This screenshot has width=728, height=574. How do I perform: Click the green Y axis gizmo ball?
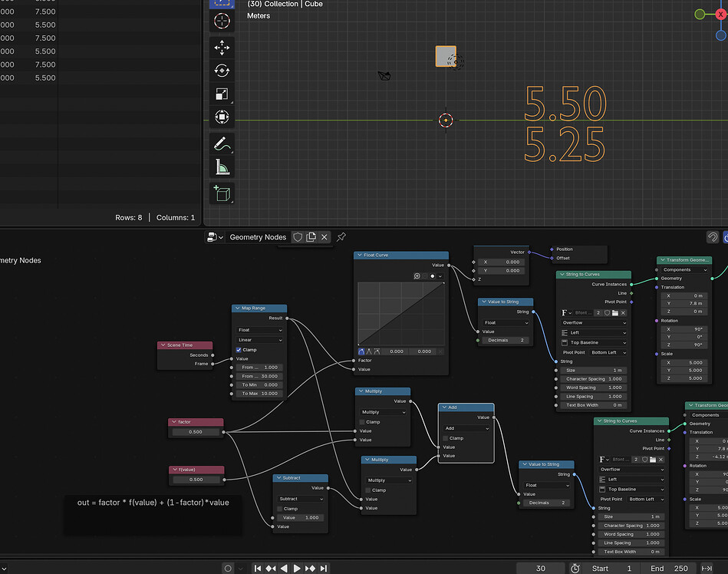[x=700, y=15]
